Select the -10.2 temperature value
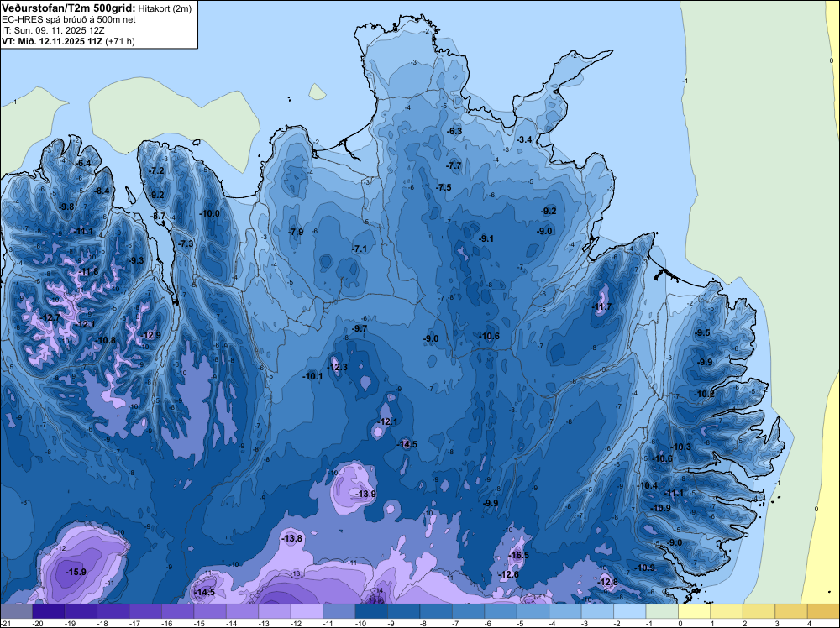840x628 pixels. 705,394
